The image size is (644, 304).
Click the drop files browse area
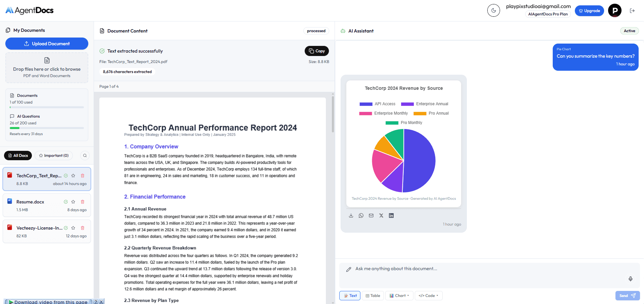tap(47, 68)
